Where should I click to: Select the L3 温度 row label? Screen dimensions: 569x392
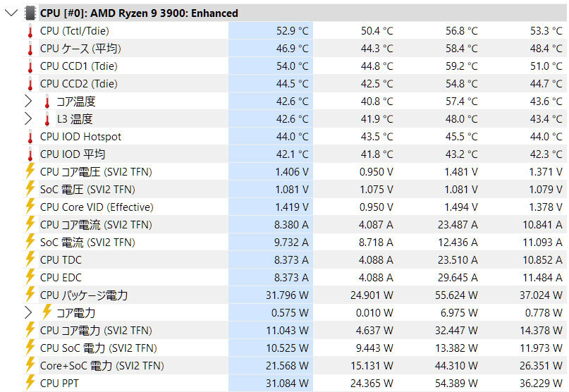(x=75, y=118)
